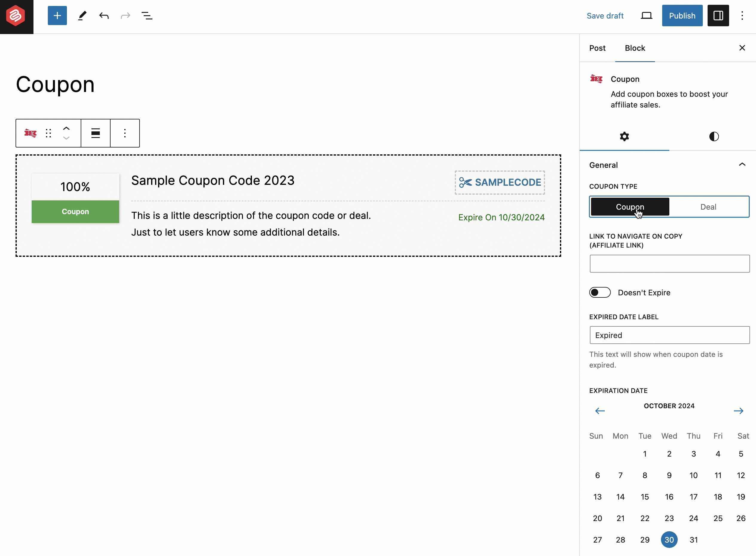Switch to the Block tab

(635, 48)
